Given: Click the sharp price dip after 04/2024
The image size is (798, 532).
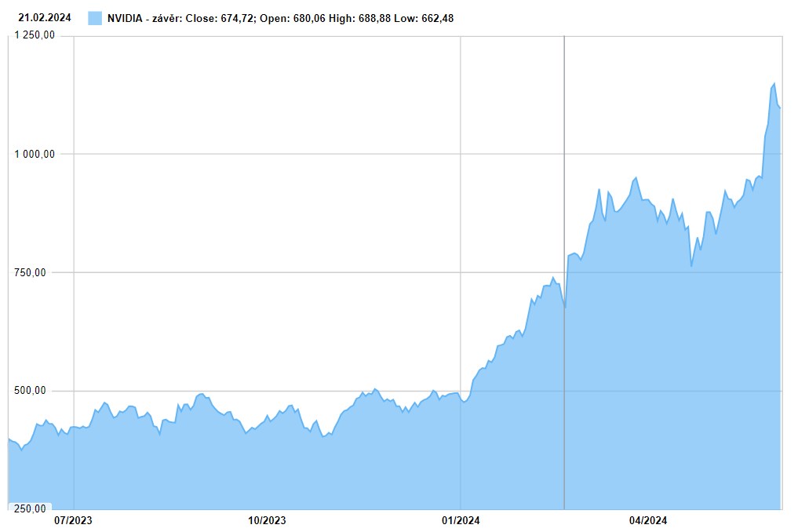Looking at the screenshot, I should tap(691, 266).
